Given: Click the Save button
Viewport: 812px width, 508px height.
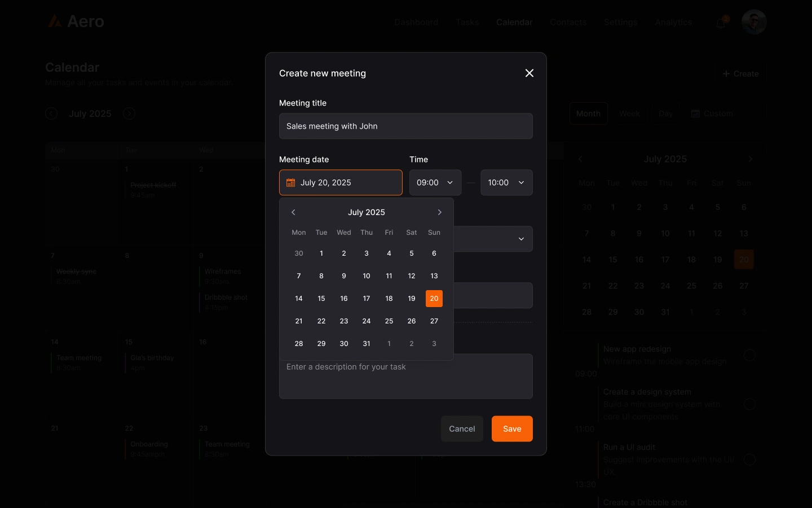Looking at the screenshot, I should coord(512,429).
